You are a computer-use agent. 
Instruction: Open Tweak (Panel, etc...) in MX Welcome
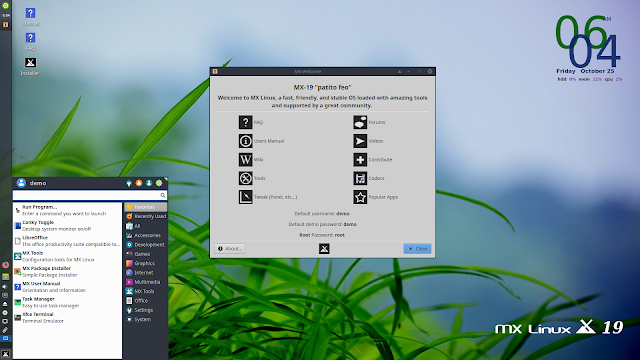[x=245, y=197]
